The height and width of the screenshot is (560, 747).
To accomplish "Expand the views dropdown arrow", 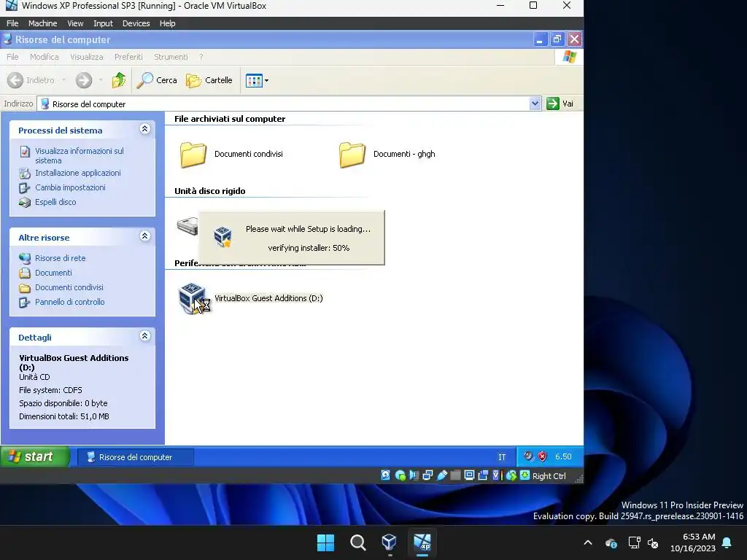I will click(266, 80).
